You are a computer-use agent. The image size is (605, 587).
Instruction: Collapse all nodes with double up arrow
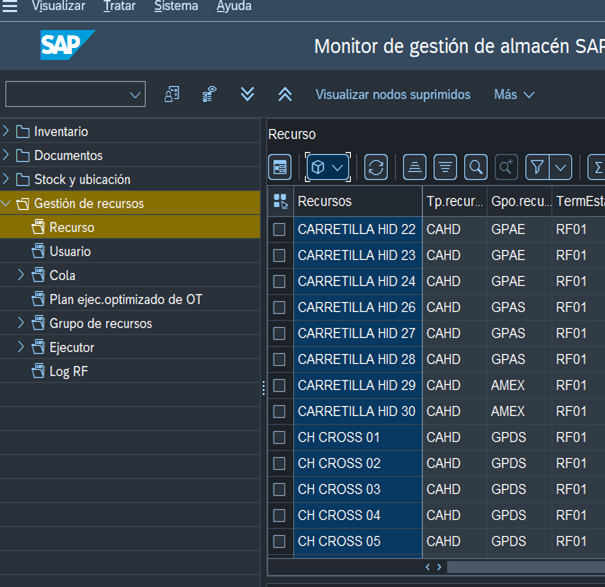(x=285, y=94)
